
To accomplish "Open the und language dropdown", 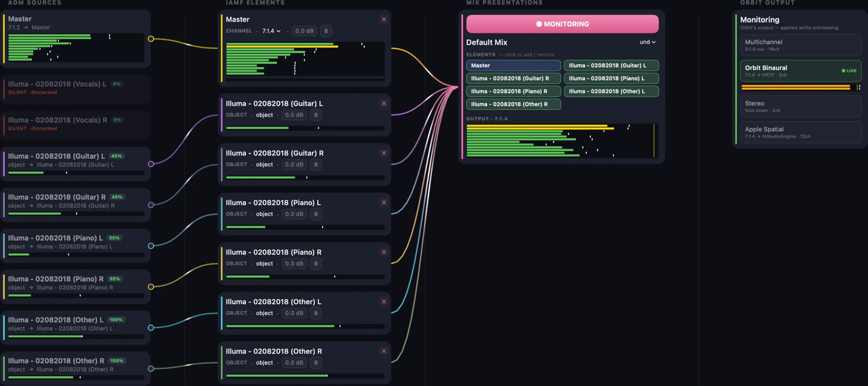I will tap(648, 42).
